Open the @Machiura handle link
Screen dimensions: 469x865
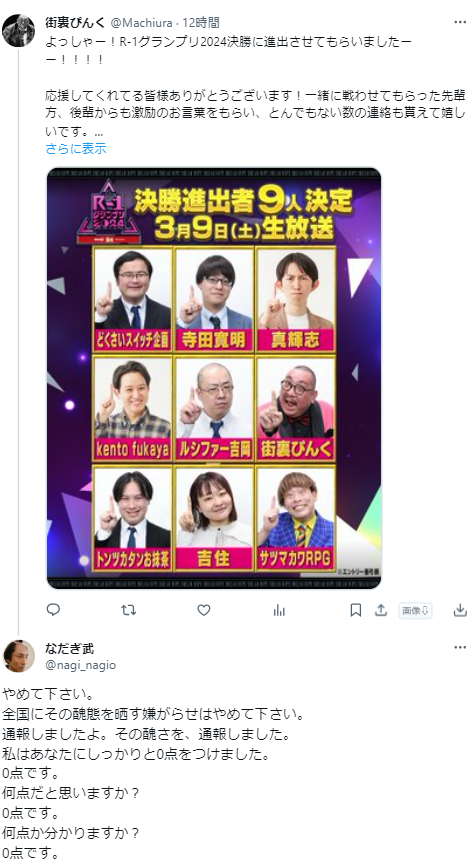coord(141,23)
